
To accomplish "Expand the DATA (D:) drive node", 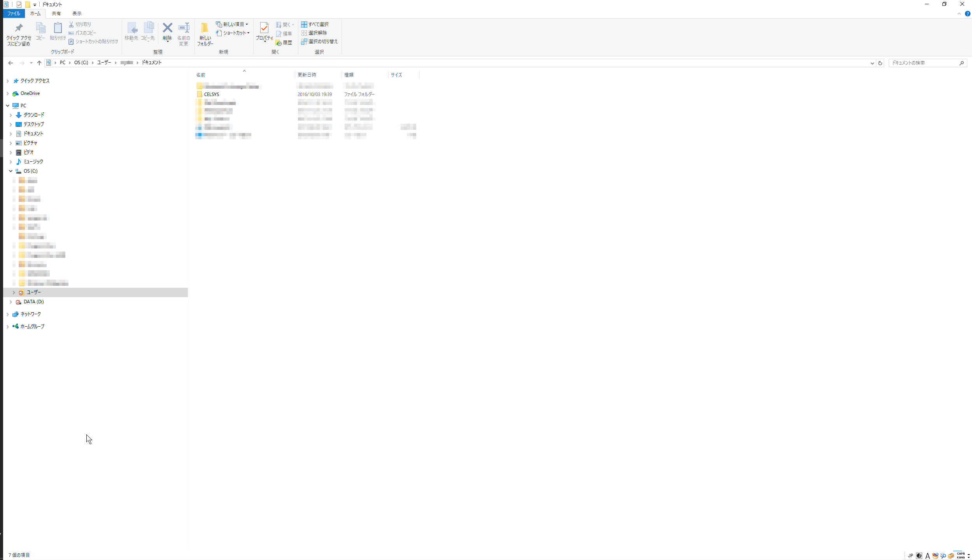I will click(x=11, y=302).
